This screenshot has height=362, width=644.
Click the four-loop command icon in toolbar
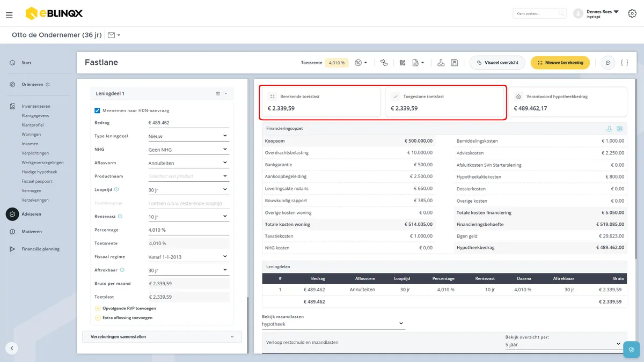402,63
